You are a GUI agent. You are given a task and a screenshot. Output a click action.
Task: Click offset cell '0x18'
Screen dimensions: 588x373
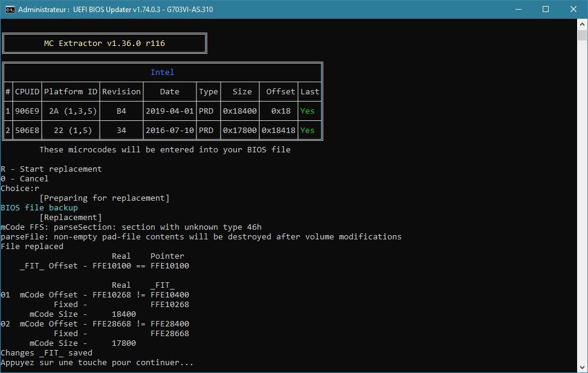click(280, 111)
